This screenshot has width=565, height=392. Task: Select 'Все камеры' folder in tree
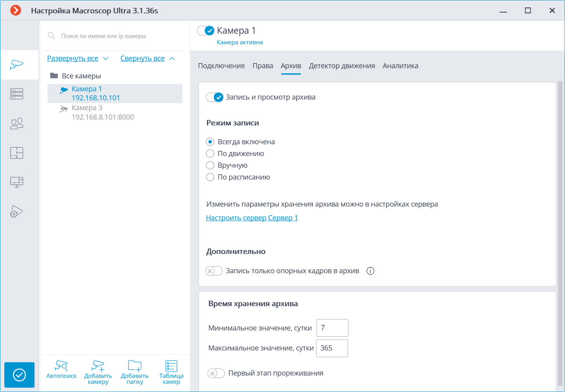click(81, 76)
